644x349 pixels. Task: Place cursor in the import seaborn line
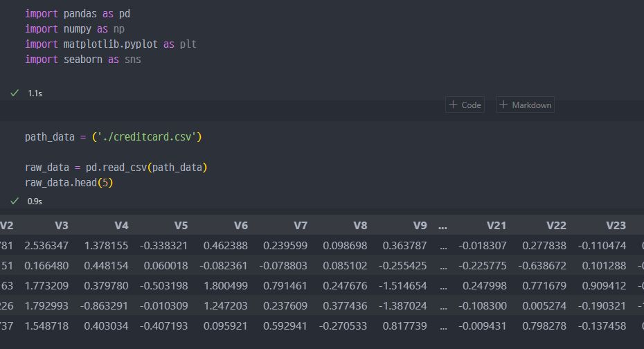coord(83,60)
